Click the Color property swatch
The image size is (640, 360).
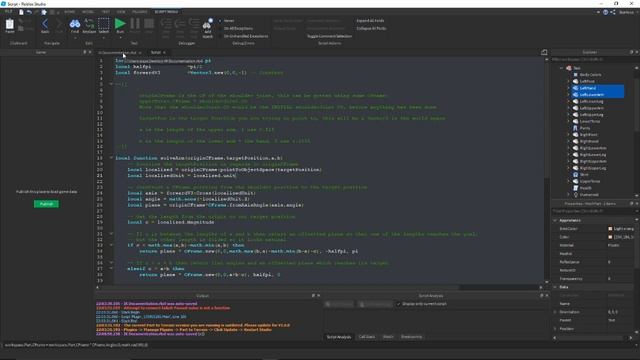[610, 237]
